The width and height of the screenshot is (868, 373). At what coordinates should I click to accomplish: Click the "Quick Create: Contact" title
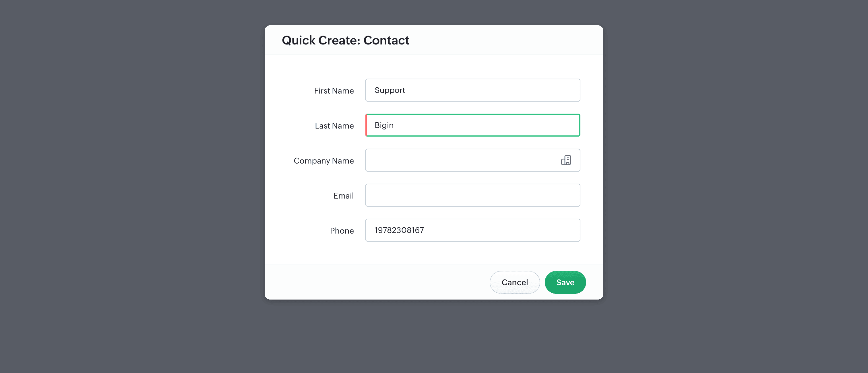(345, 40)
